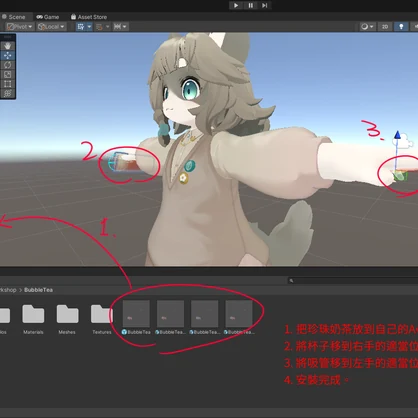
Task: Pause the editor playback
Action: pos(250,5)
